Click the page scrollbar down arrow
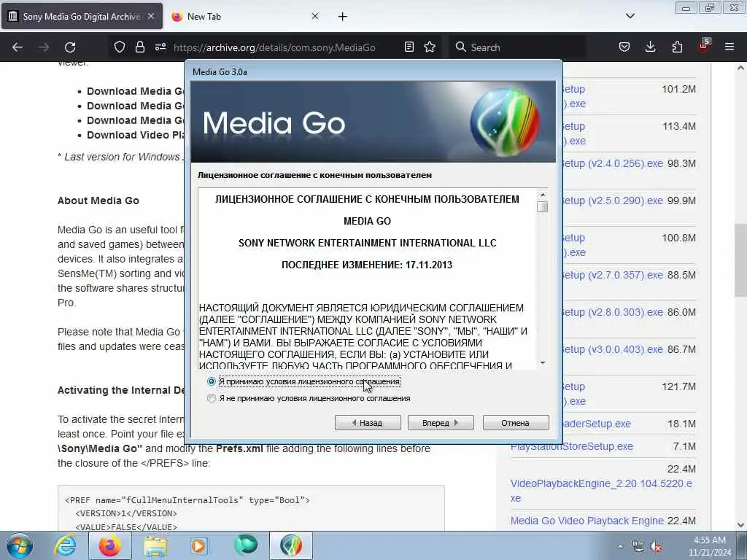This screenshot has width=747, height=560. click(x=741, y=525)
